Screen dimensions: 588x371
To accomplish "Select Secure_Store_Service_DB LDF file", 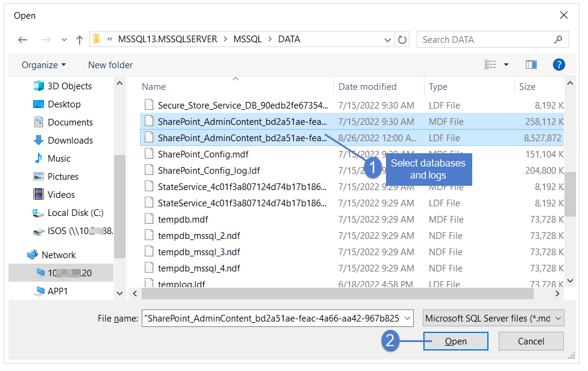I will pyautogui.click(x=352, y=106).
